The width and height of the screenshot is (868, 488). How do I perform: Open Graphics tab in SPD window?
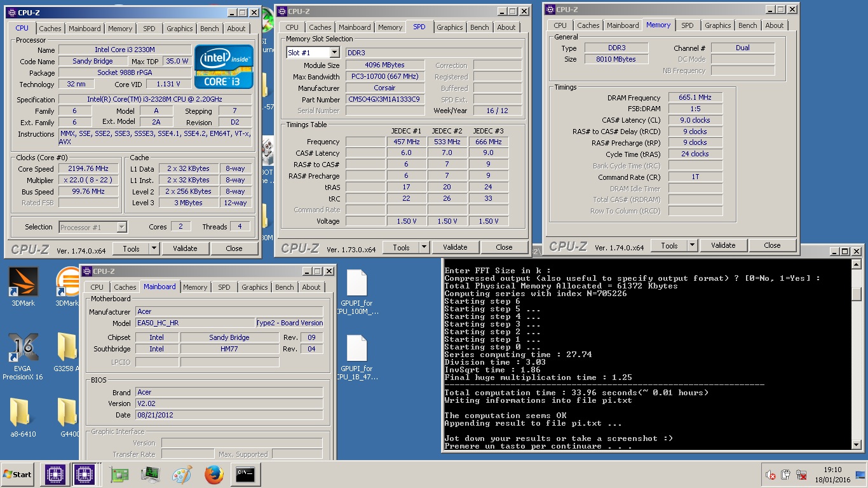(450, 27)
